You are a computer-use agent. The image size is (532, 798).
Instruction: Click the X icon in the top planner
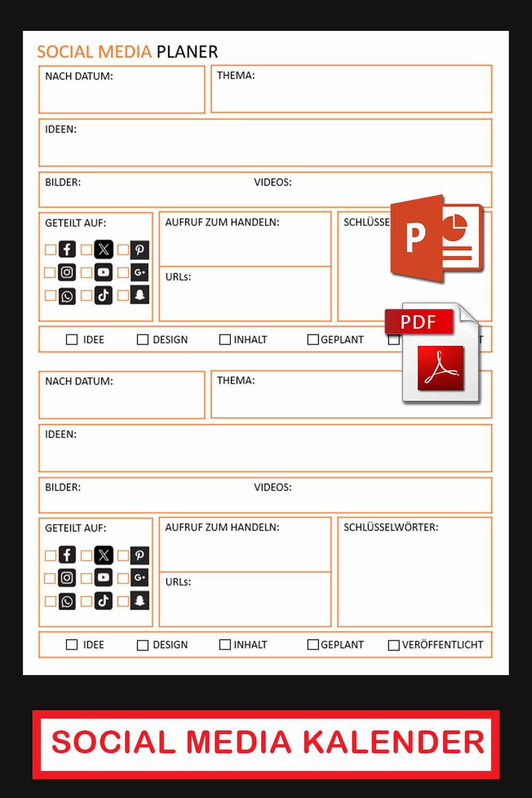point(103,250)
